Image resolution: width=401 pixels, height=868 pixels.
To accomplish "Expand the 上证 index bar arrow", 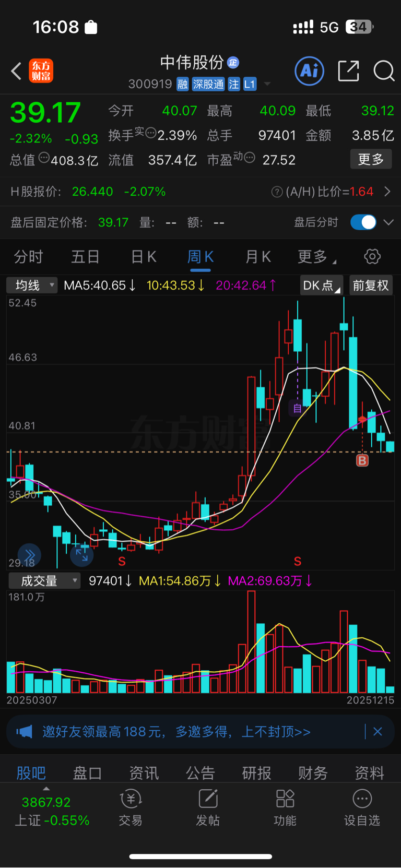I will tap(46, 789).
